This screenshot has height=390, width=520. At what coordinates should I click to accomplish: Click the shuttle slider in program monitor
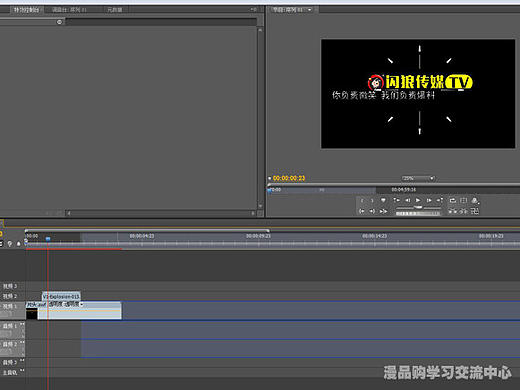tap(418, 207)
